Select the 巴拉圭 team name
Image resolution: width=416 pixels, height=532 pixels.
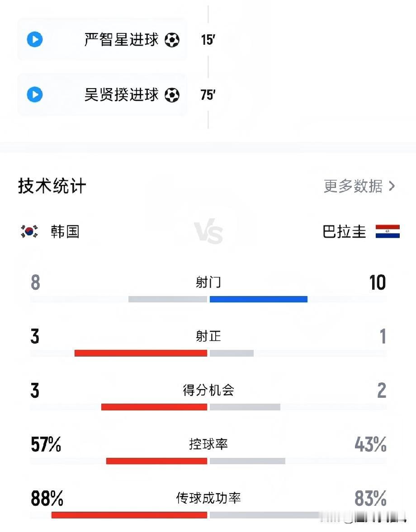[344, 231]
